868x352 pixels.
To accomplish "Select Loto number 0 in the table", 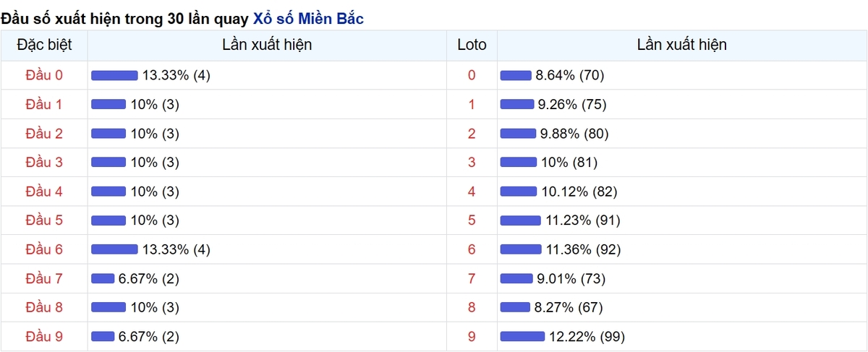I will [x=472, y=75].
